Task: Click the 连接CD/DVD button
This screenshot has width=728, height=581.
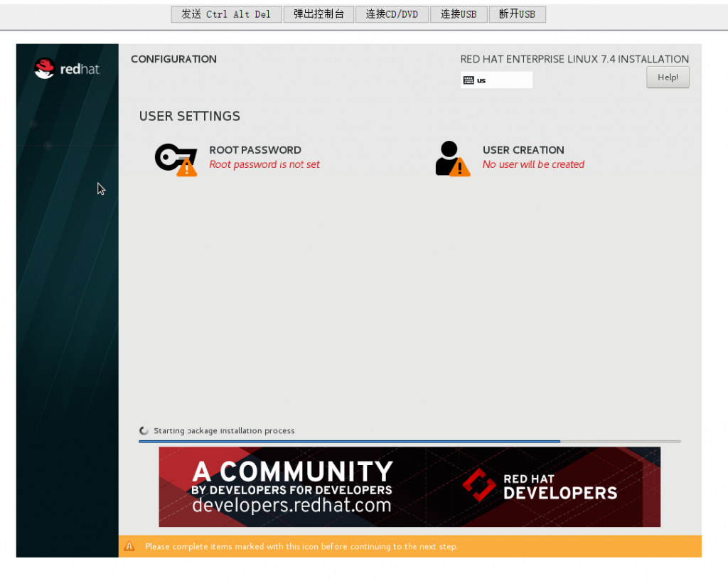Action: (392, 14)
